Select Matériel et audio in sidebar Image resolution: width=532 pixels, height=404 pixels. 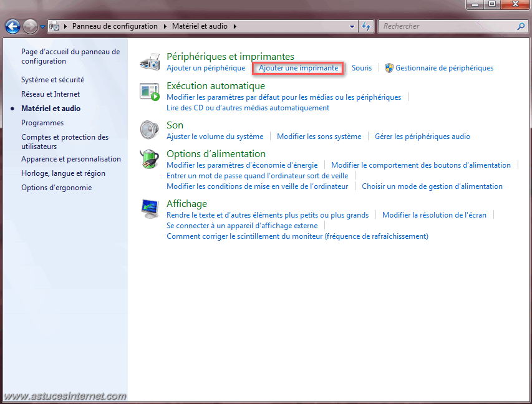[51, 108]
